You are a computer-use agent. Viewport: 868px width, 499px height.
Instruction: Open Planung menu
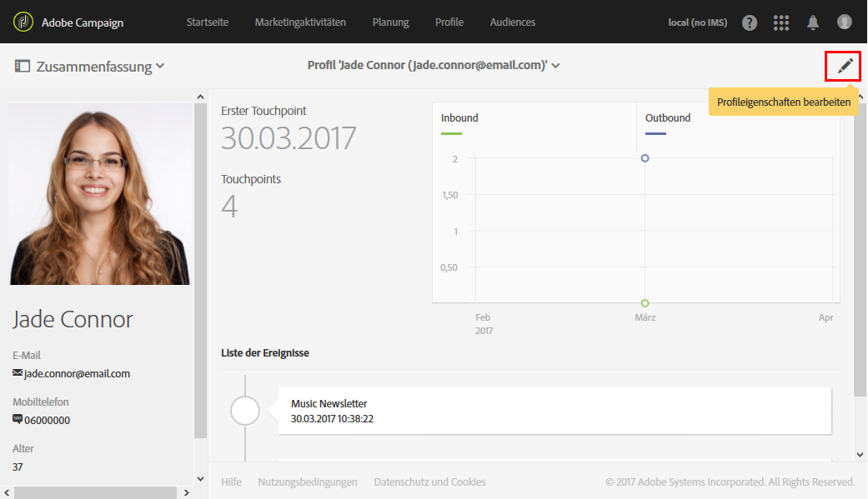[x=390, y=22]
